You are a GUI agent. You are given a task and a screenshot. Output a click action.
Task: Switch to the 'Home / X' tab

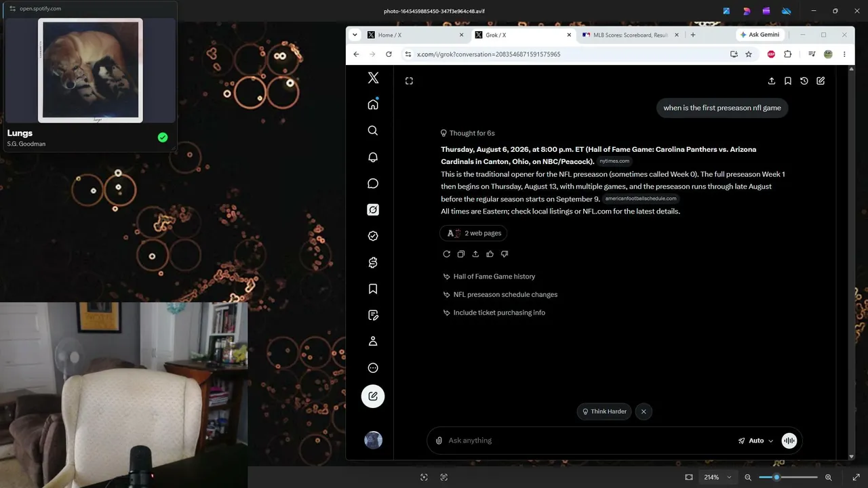[x=416, y=35]
